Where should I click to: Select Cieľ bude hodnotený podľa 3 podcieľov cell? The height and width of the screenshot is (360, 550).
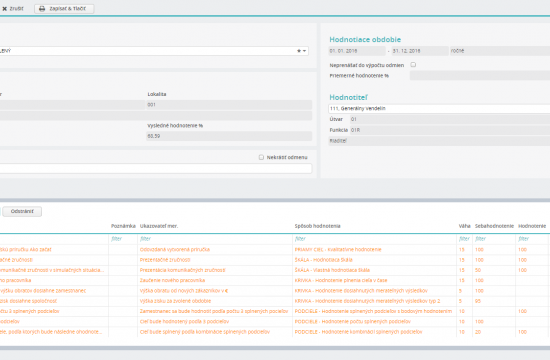215,321
